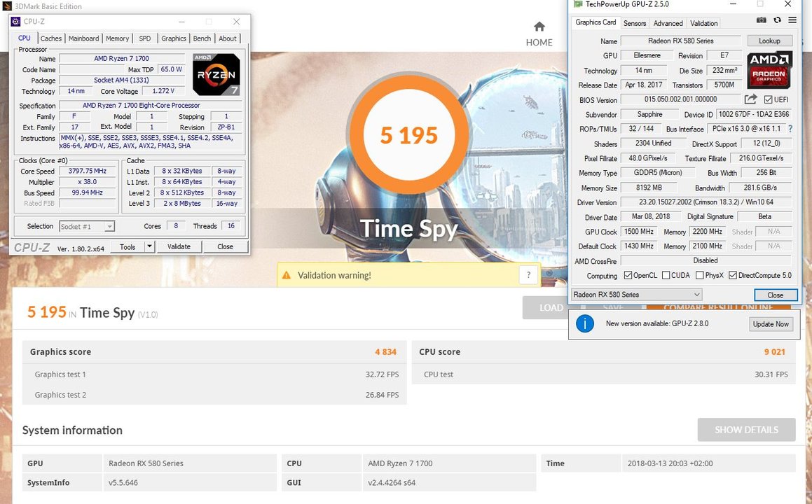
Task: Click the Graphics score value 4 834
Action: coord(385,352)
